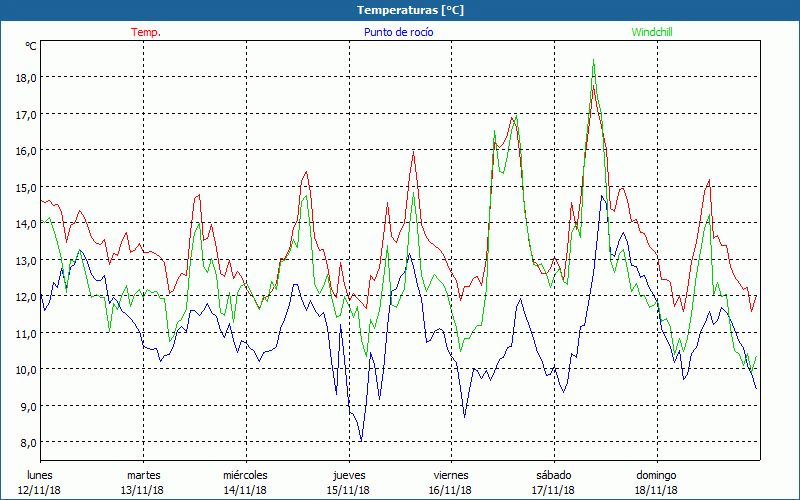Screen dimensions: 800x500
Task: Click the date 16/11/18
Action: pyautogui.click(x=451, y=490)
